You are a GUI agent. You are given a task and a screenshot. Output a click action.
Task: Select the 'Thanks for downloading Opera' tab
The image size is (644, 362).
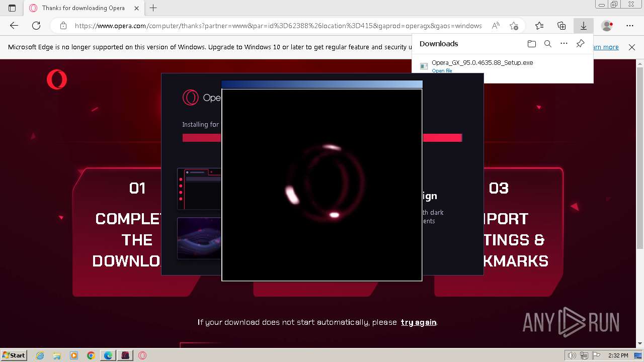[x=84, y=8]
